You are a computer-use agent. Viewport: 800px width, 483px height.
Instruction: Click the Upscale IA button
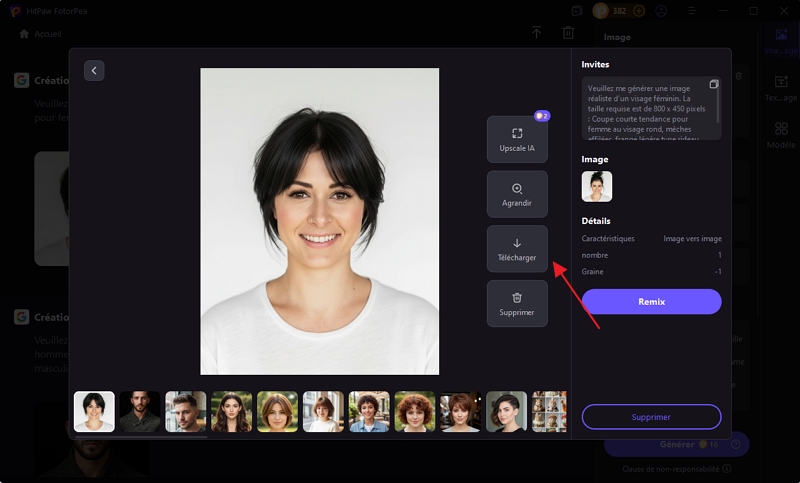(517, 139)
